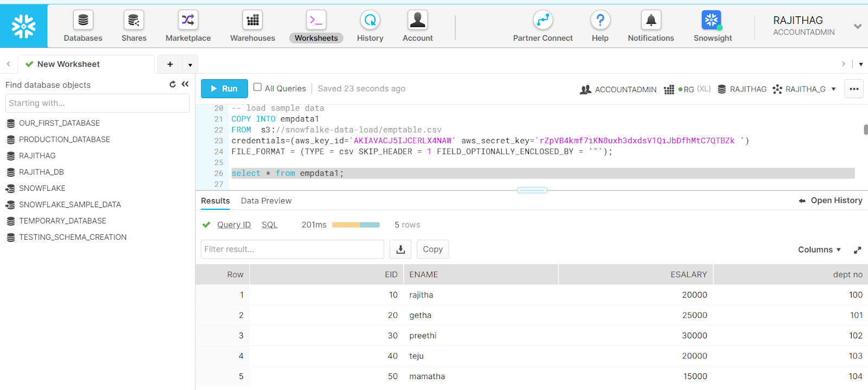
Task: Switch to the Results tab
Action: (x=215, y=201)
